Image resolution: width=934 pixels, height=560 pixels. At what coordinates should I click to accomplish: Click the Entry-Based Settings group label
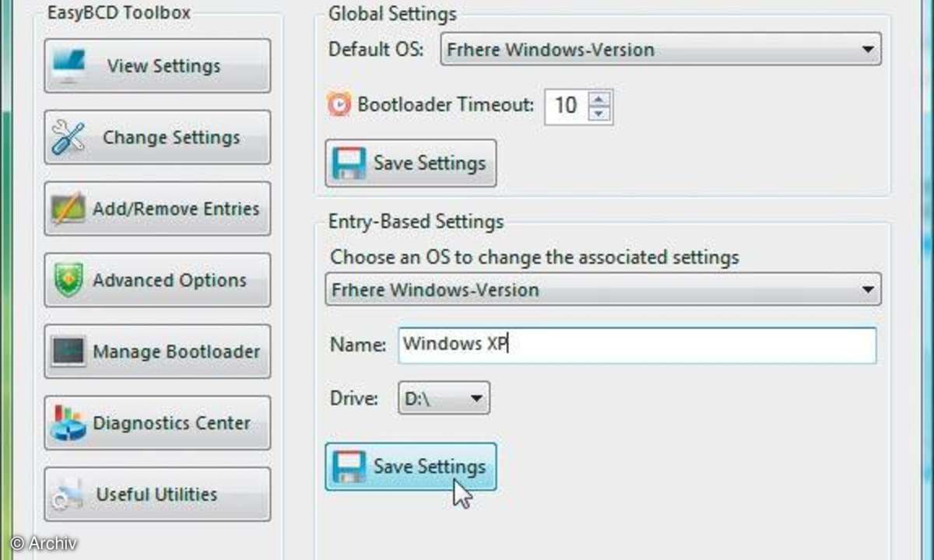coord(416,222)
